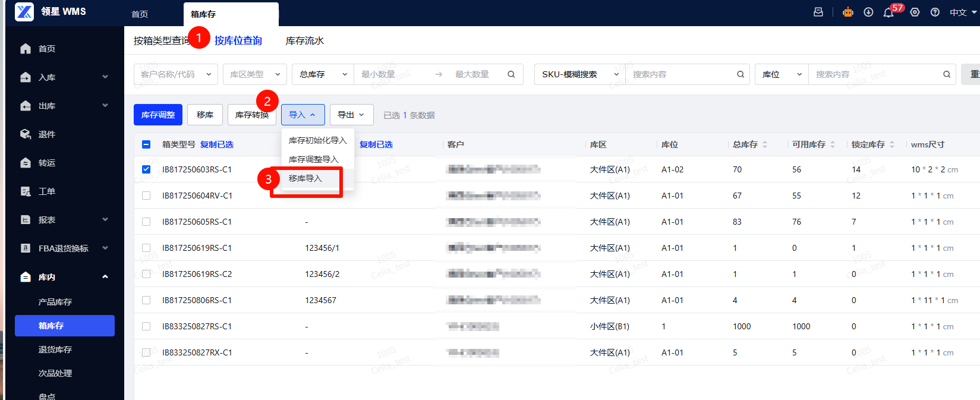Screen dimensions: 980x400
Task: Open the 客户名称/代码 dropdown
Action: [x=176, y=74]
